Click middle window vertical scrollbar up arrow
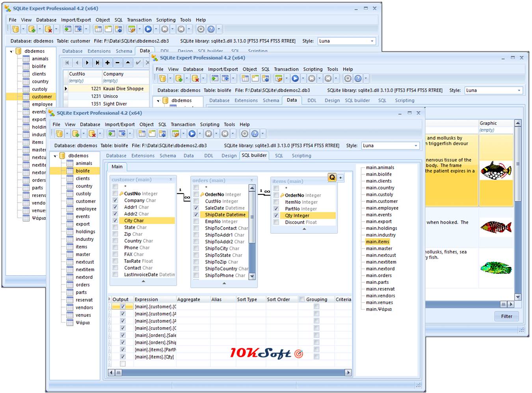This screenshot has width=532, height=393. pyautogui.click(x=518, y=123)
